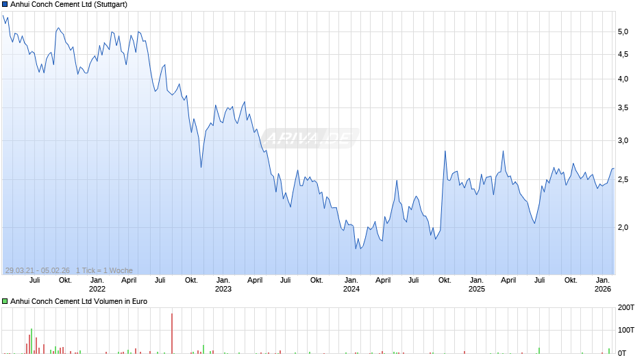This screenshot has height=360, width=644.
Task: Click the 'Okt.' label before Jan. 2022
Action: coord(65,281)
